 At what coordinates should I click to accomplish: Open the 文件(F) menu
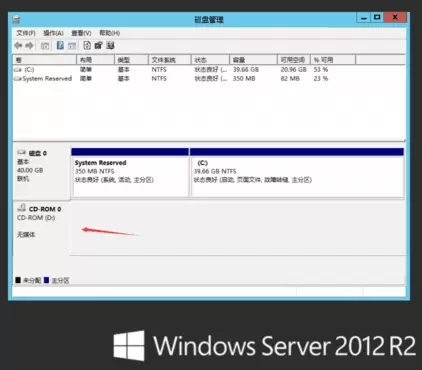(26, 33)
